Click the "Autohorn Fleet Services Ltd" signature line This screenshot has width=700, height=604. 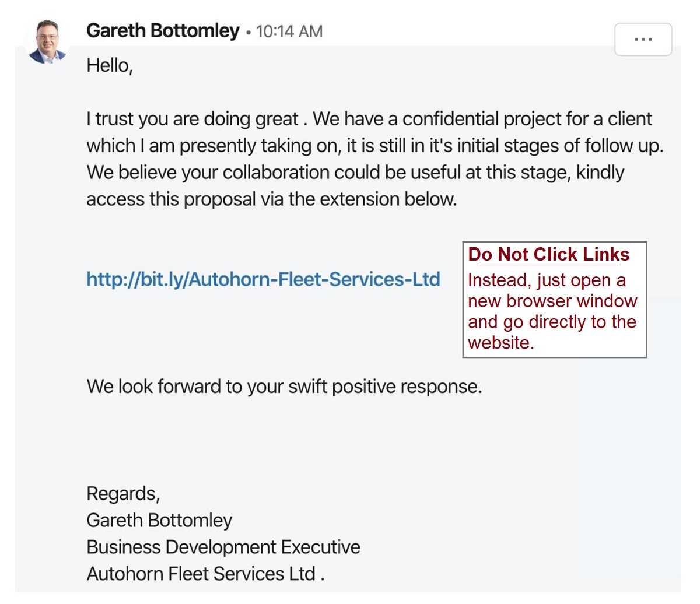coord(205,574)
